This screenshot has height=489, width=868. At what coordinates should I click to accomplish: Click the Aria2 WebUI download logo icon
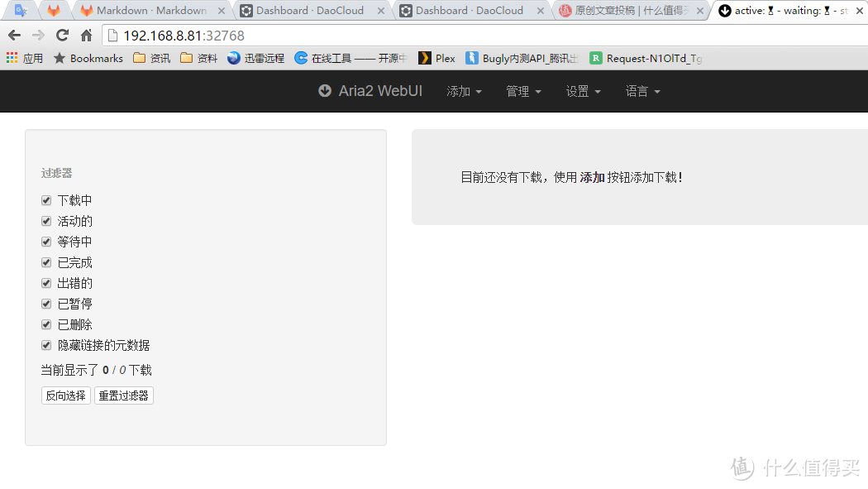pyautogui.click(x=325, y=91)
